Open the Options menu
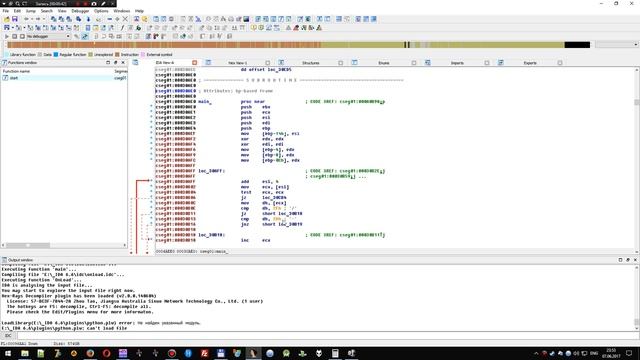The height and width of the screenshot is (360, 640). [101, 11]
